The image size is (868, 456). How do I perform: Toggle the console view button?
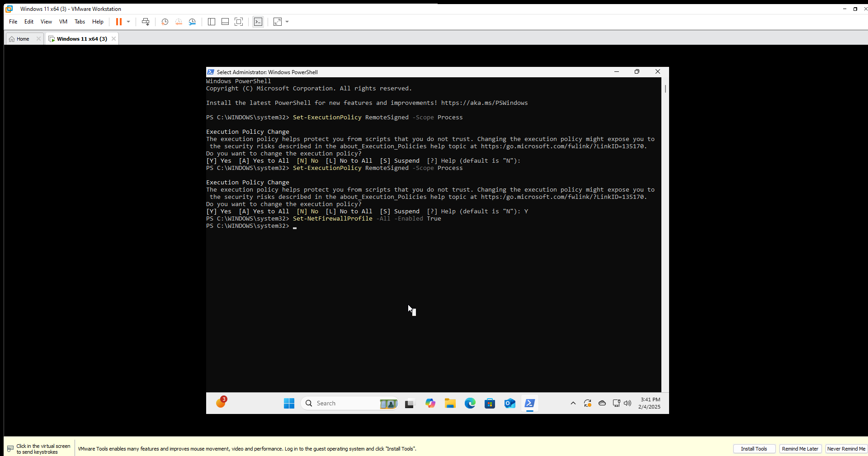258,21
